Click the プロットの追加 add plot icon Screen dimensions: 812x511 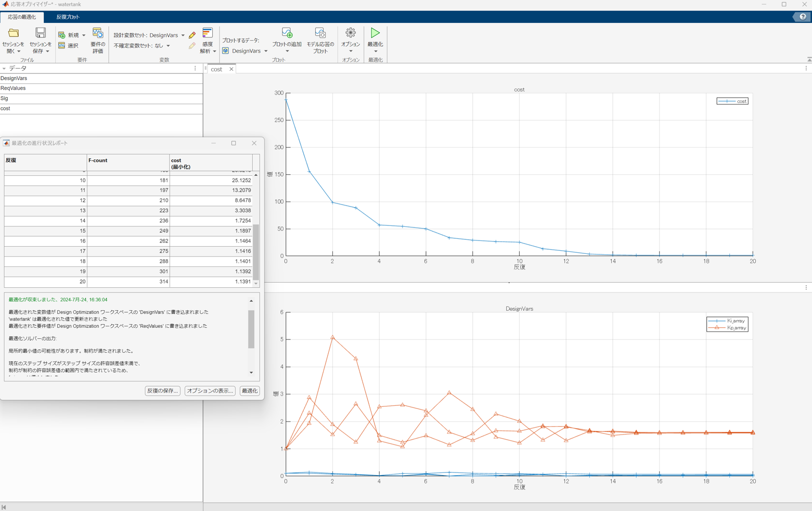coord(287,33)
